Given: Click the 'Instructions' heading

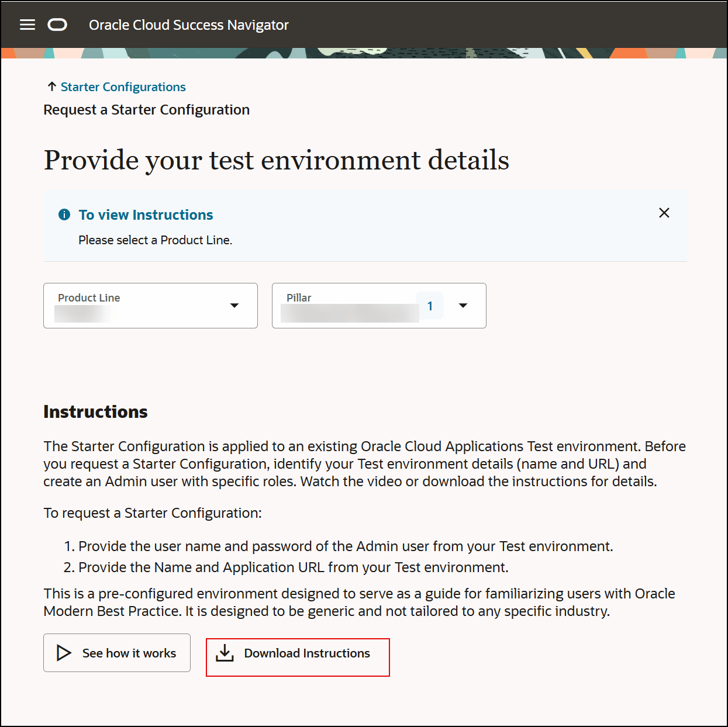Looking at the screenshot, I should [96, 412].
